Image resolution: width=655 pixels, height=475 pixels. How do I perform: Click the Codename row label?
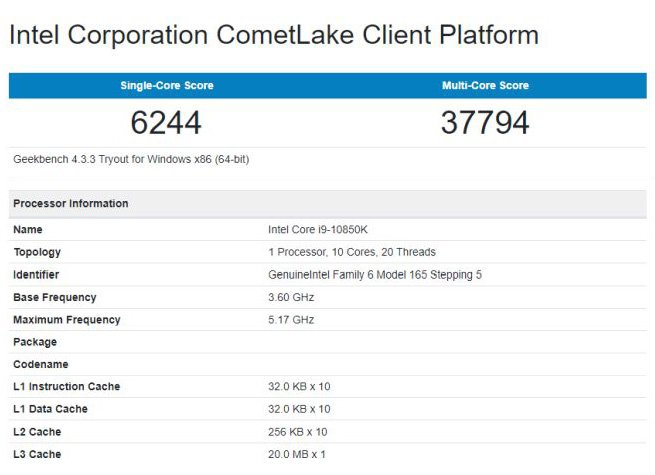(41, 364)
